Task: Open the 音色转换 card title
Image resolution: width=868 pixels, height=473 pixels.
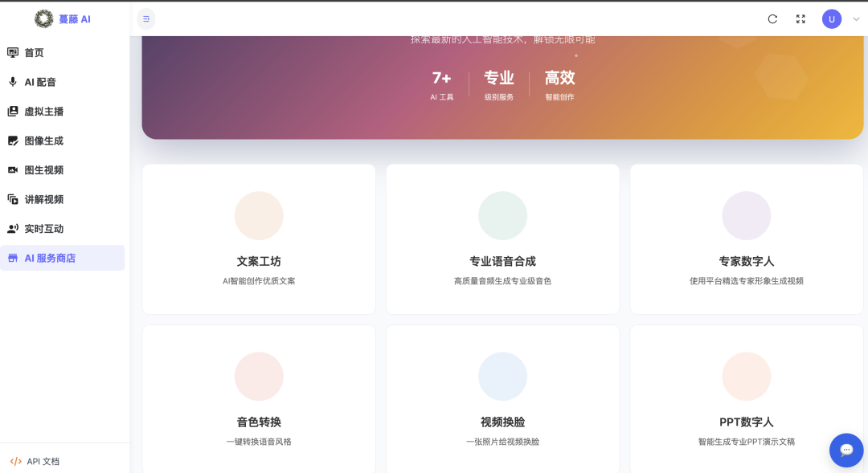Action: pos(259,422)
